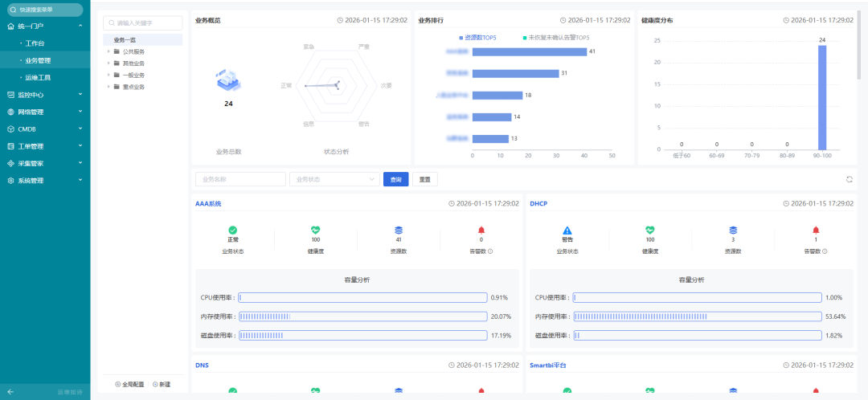Click the business total cube icon
868x400 pixels.
(x=228, y=81)
